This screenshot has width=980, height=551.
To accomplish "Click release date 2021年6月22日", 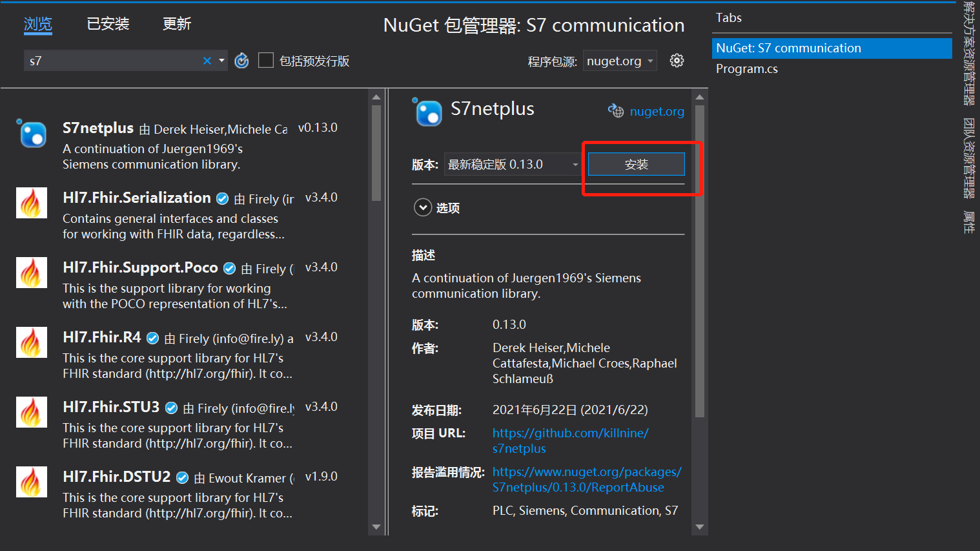I will 570,410.
